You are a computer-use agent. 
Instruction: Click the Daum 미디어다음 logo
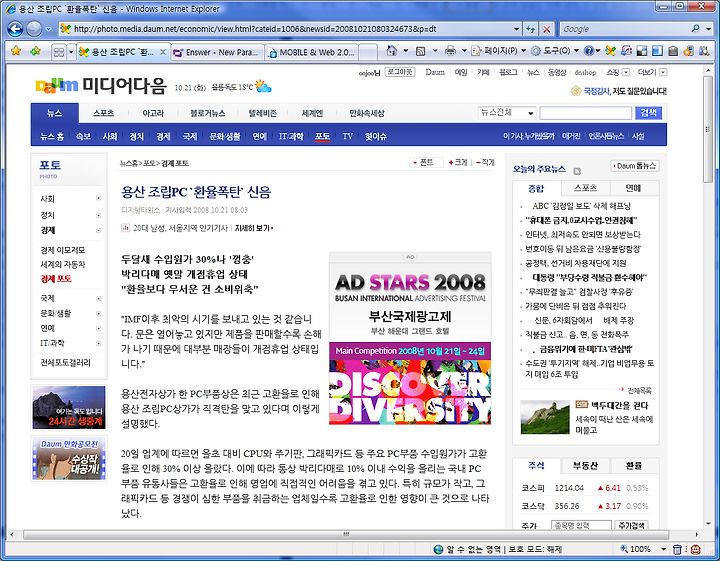coord(101,86)
